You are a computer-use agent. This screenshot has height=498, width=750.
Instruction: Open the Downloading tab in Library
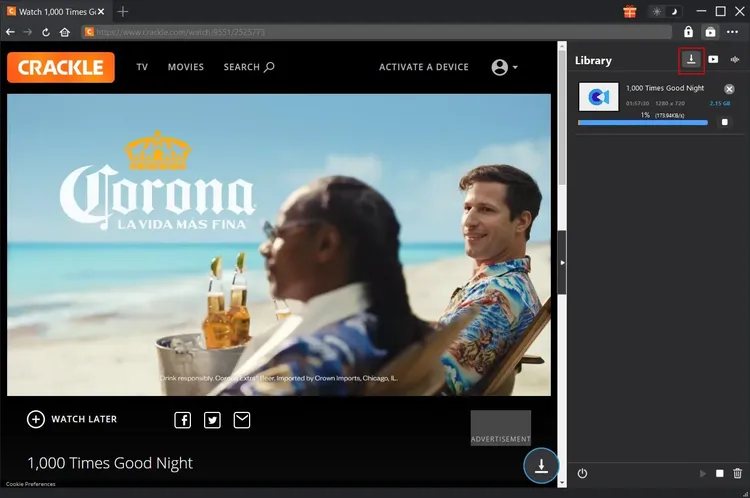(690, 60)
